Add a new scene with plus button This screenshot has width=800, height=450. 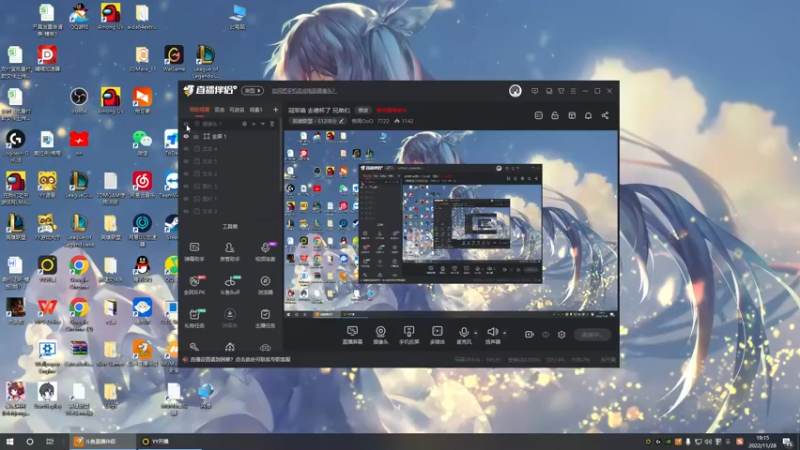[276, 110]
